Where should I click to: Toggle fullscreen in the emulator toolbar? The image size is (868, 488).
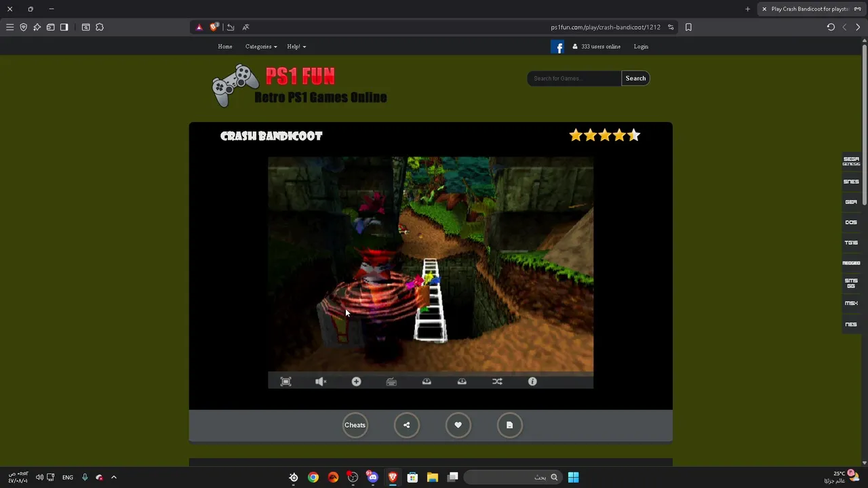(285, 382)
